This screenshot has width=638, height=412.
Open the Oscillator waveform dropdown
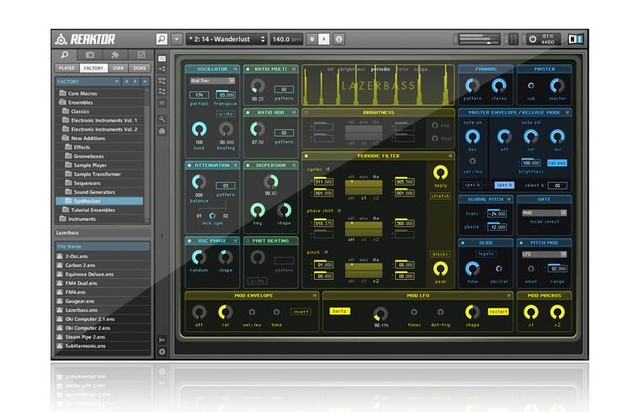click(x=212, y=81)
